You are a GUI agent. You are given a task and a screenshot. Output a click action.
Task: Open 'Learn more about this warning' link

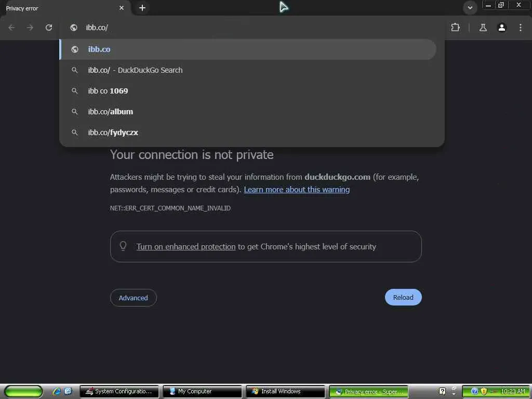click(297, 189)
